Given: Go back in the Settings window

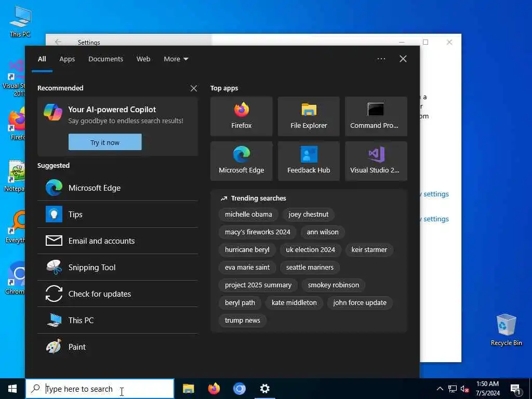Looking at the screenshot, I should tap(58, 42).
